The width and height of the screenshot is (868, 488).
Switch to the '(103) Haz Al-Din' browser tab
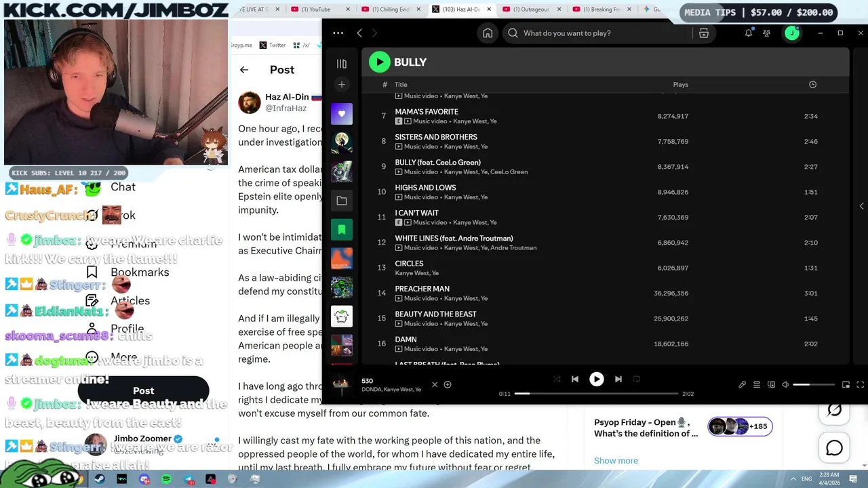[x=463, y=9]
